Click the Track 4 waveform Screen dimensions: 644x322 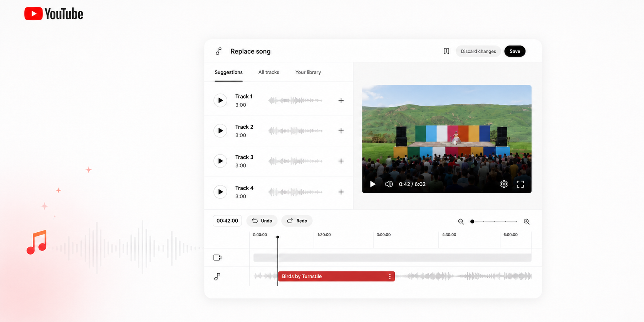[x=295, y=192]
